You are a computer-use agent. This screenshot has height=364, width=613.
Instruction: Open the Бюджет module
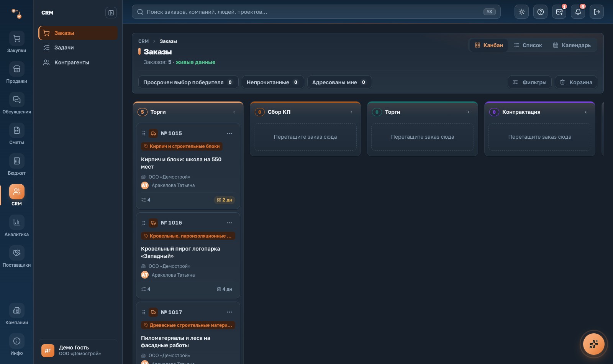[16, 165]
